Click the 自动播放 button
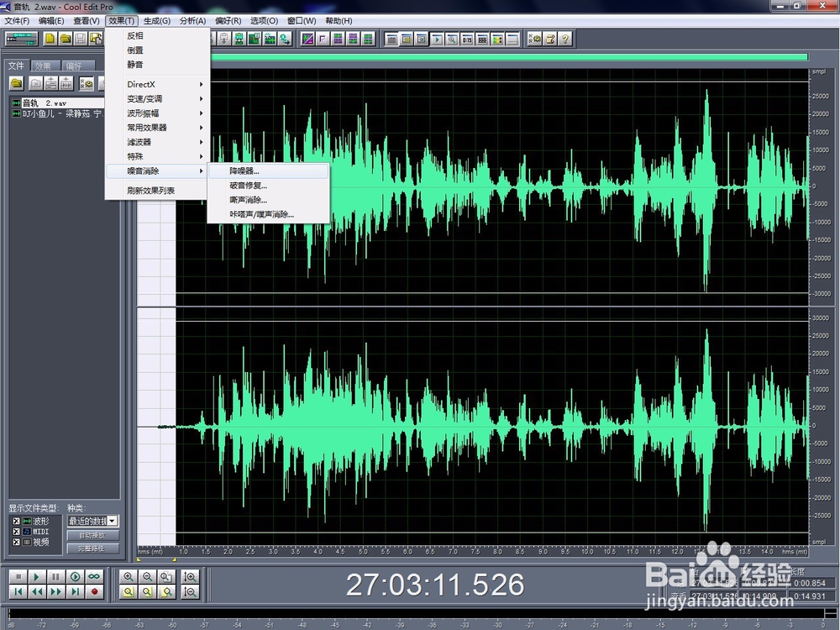The image size is (840, 630). [92, 535]
